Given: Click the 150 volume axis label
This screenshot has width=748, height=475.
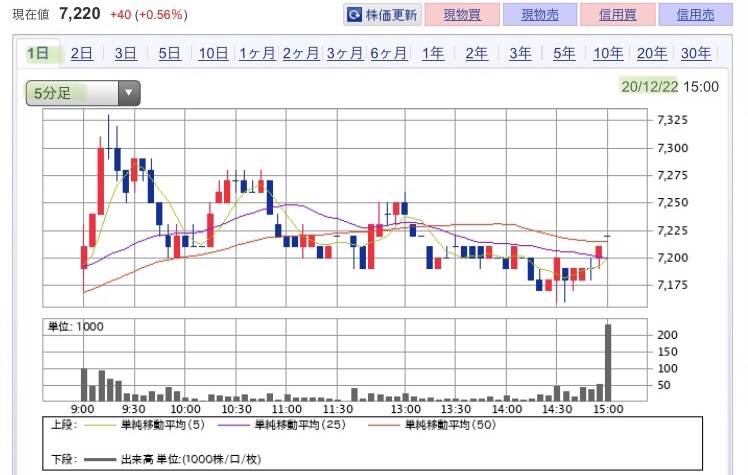Looking at the screenshot, I should 667,351.
